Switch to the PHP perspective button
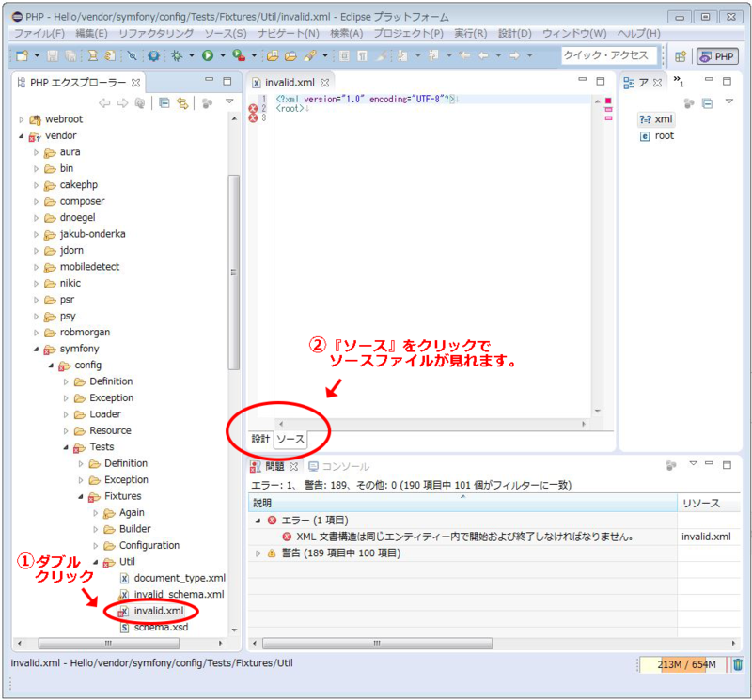 pos(717,56)
